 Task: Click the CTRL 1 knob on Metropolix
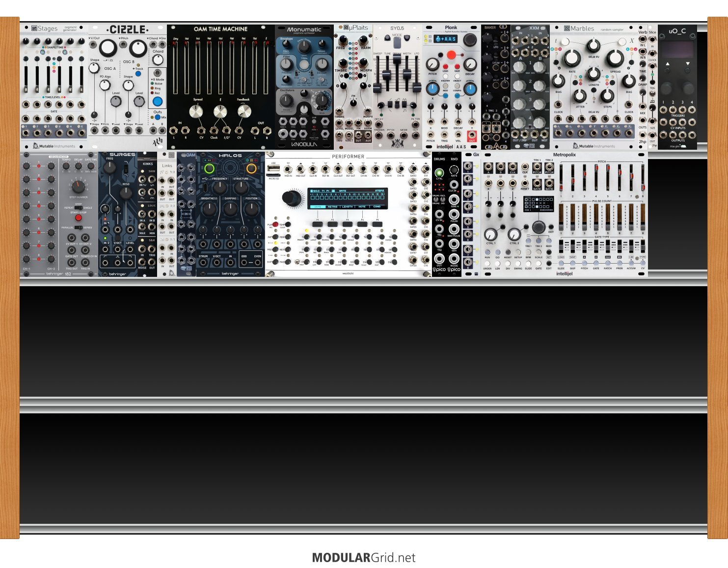coord(490,235)
